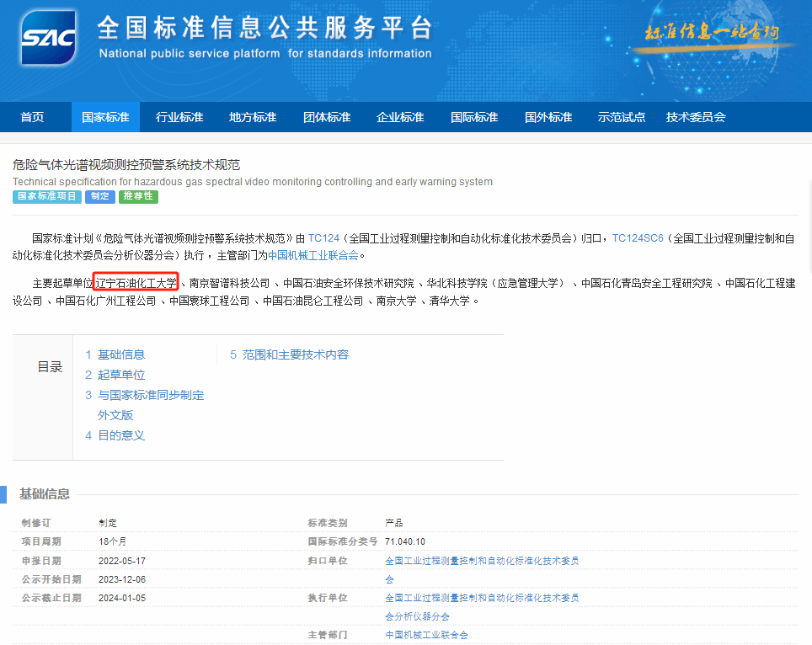
Task: Navigate to 国际标准 in the menu
Action: (474, 117)
